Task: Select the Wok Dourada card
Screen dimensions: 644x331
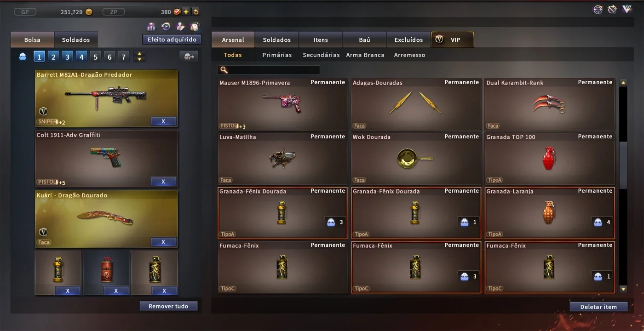Action: pos(416,159)
